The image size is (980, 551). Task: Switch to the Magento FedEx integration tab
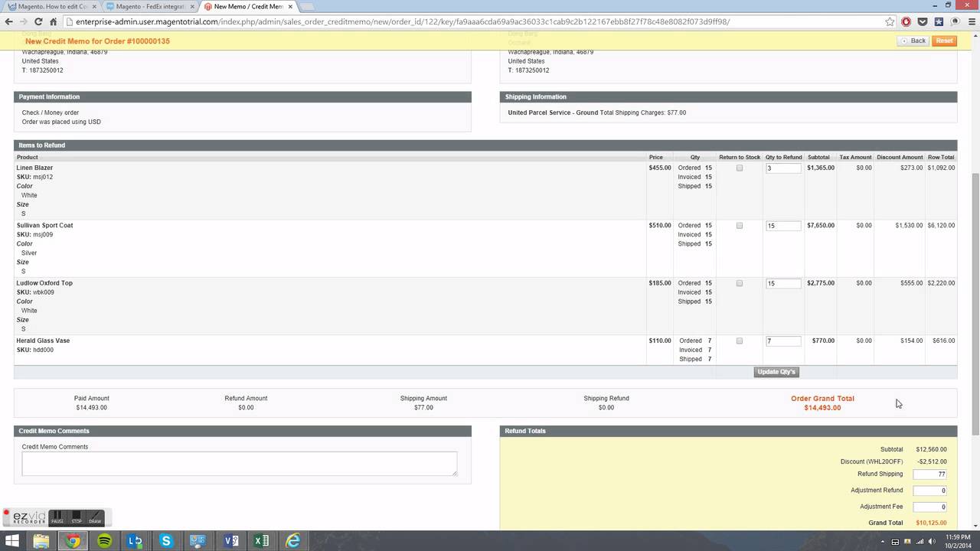coord(149,6)
